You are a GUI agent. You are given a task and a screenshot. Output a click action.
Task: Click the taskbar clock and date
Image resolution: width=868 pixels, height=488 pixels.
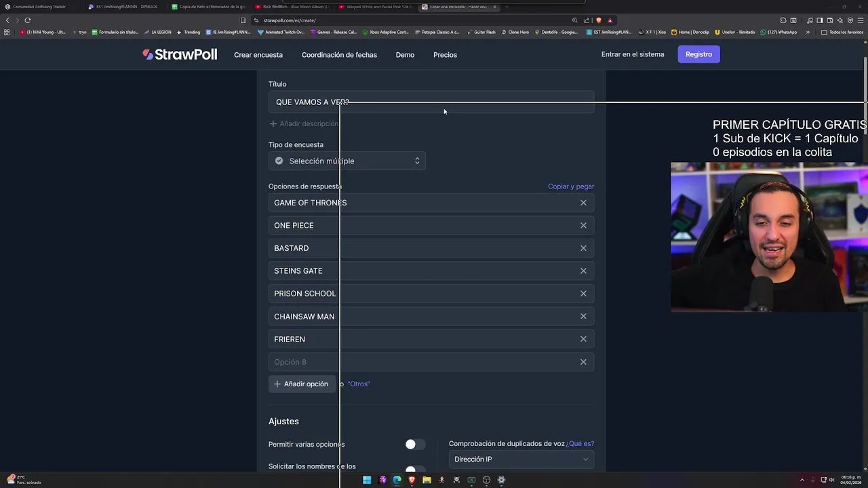(x=851, y=480)
